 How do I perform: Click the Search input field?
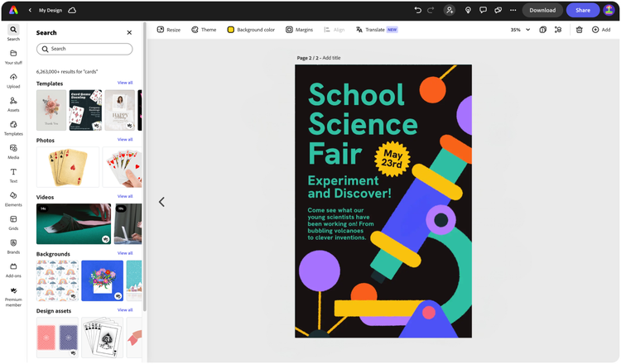tap(84, 49)
